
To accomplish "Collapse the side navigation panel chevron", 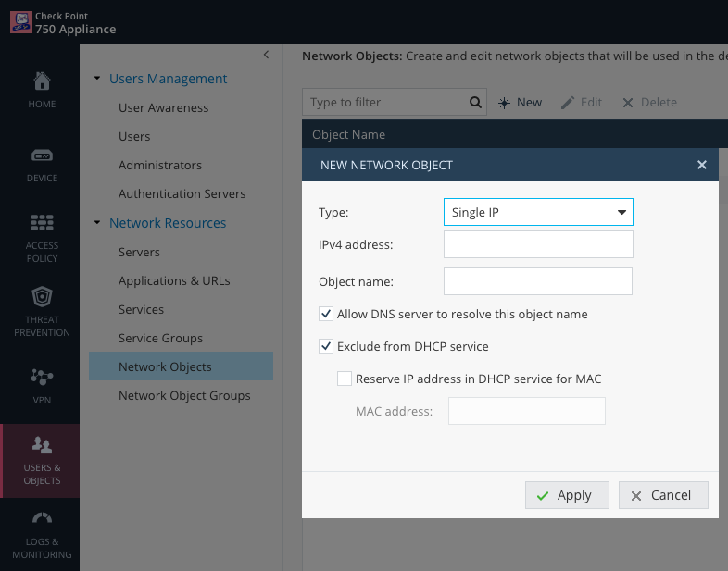I will [266, 55].
